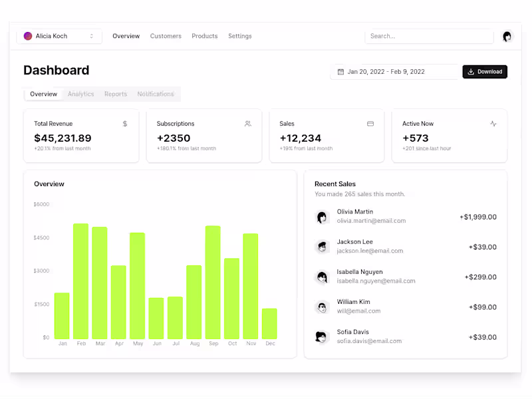Image resolution: width=532 pixels, height=399 pixels.
Task: Click the activity icon on the Active Now card
Action: [x=493, y=124]
